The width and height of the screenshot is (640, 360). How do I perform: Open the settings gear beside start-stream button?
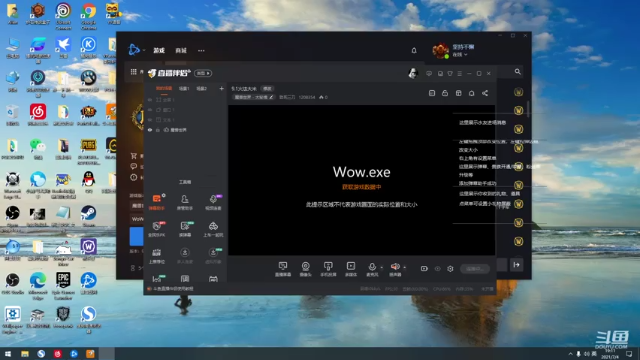[x=450, y=269]
